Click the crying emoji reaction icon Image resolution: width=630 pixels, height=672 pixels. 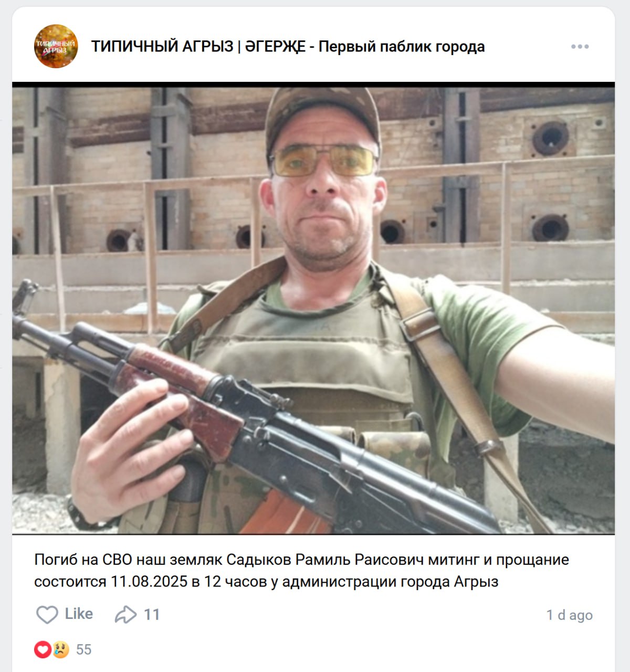(60, 650)
